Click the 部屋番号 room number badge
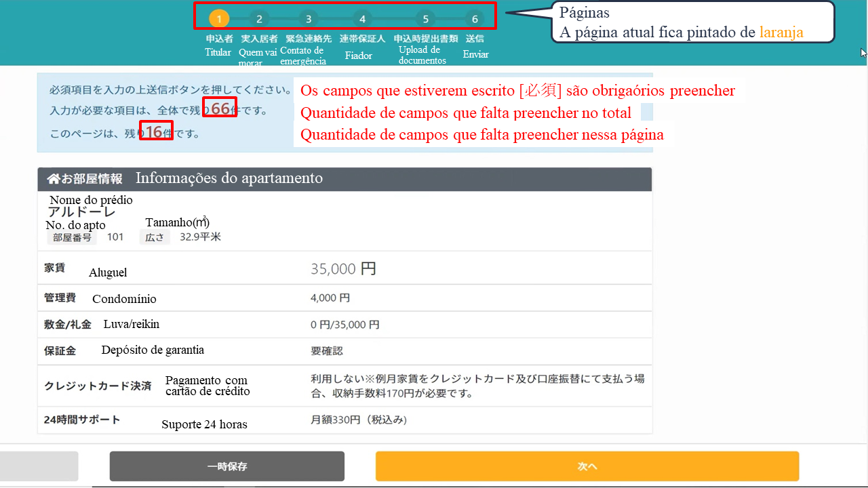The image size is (868, 488). 72,237
